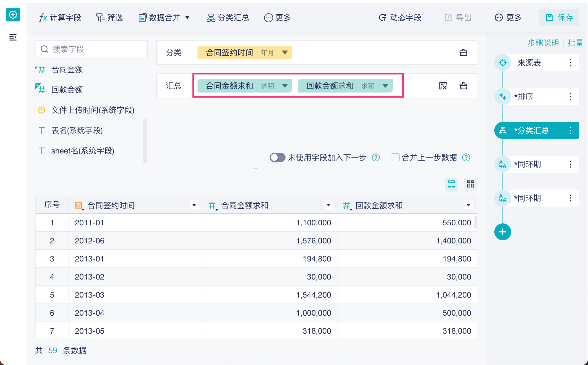Toggle 未使用字段加入下一步 switch
The image size is (588, 365).
coord(277,157)
